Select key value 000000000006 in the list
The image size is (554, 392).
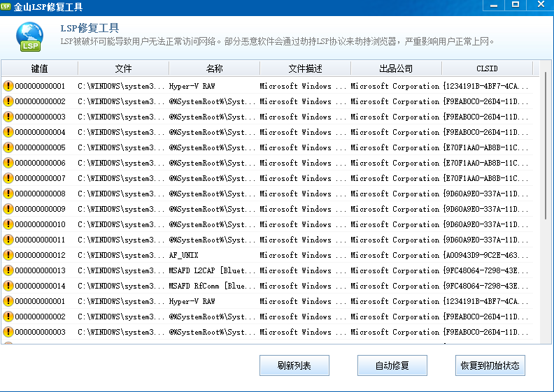point(40,163)
